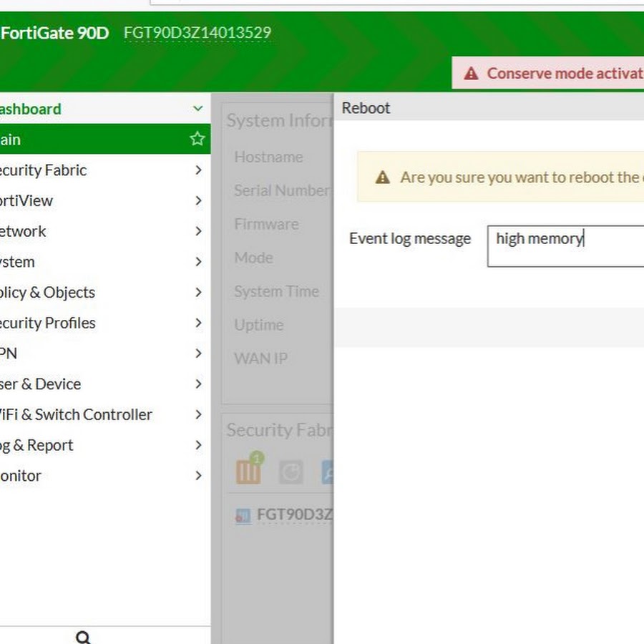Click the gray circular Security Fabric icon
Screen dimensions: 644x644
coord(291,472)
